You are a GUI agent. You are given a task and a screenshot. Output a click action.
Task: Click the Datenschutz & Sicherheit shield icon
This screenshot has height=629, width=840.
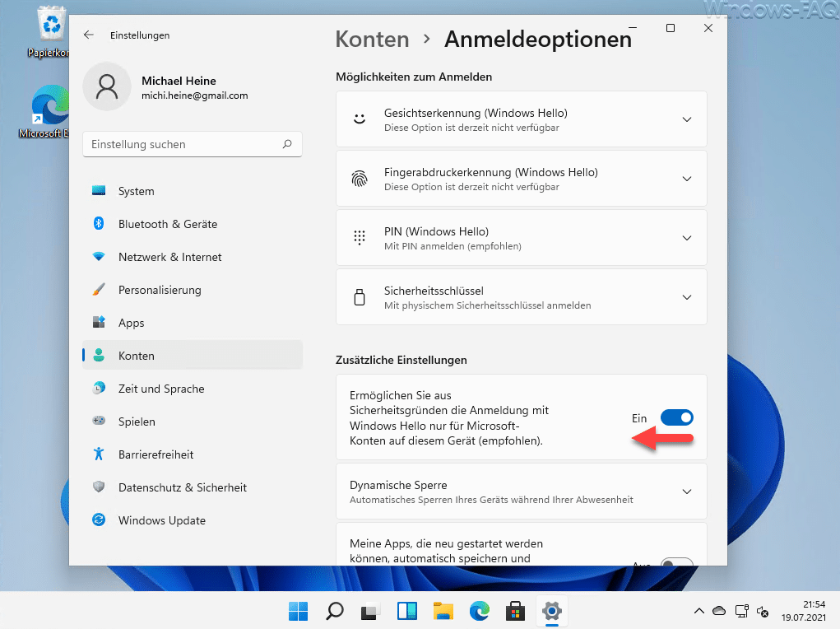[x=99, y=487]
